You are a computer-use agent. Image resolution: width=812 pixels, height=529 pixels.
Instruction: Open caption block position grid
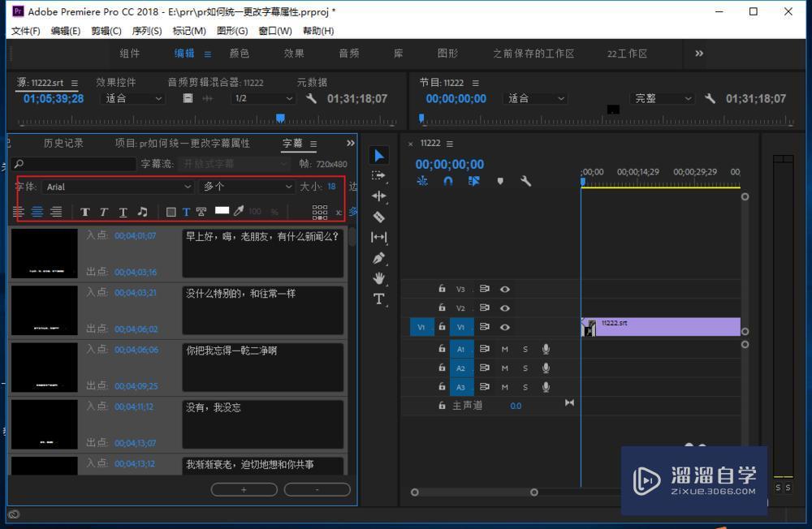[x=319, y=212]
